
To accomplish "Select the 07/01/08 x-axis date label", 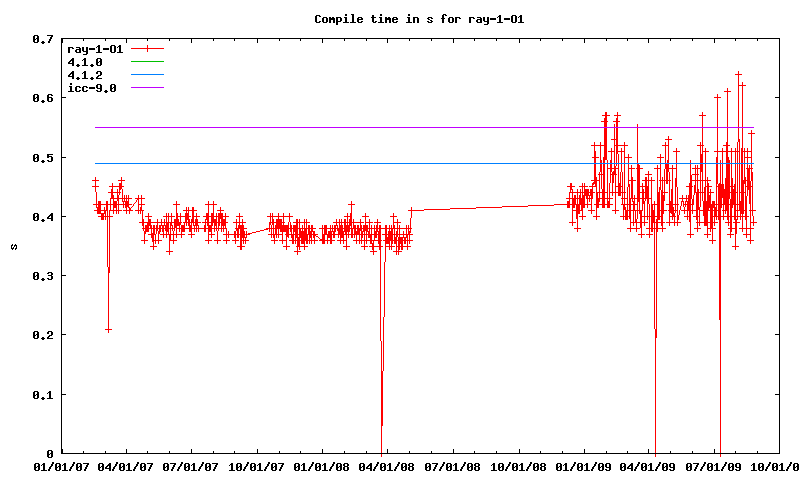I will [454, 466].
